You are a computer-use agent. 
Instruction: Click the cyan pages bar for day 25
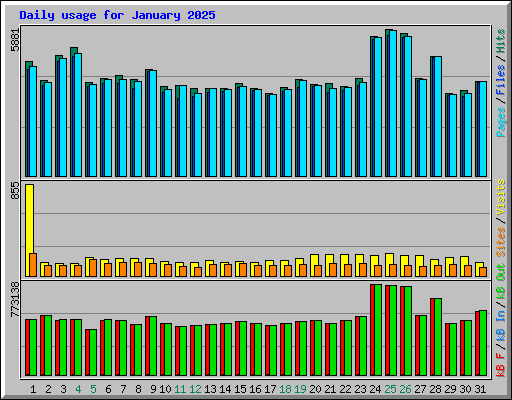393,103
